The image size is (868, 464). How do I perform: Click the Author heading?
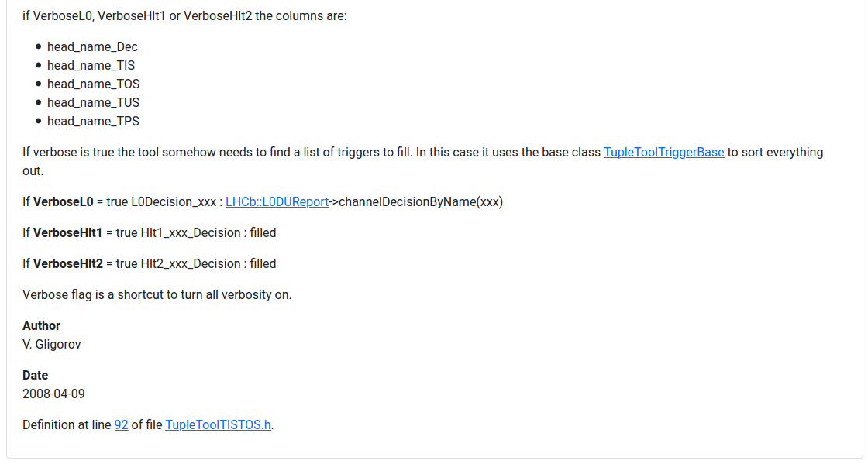tap(42, 326)
